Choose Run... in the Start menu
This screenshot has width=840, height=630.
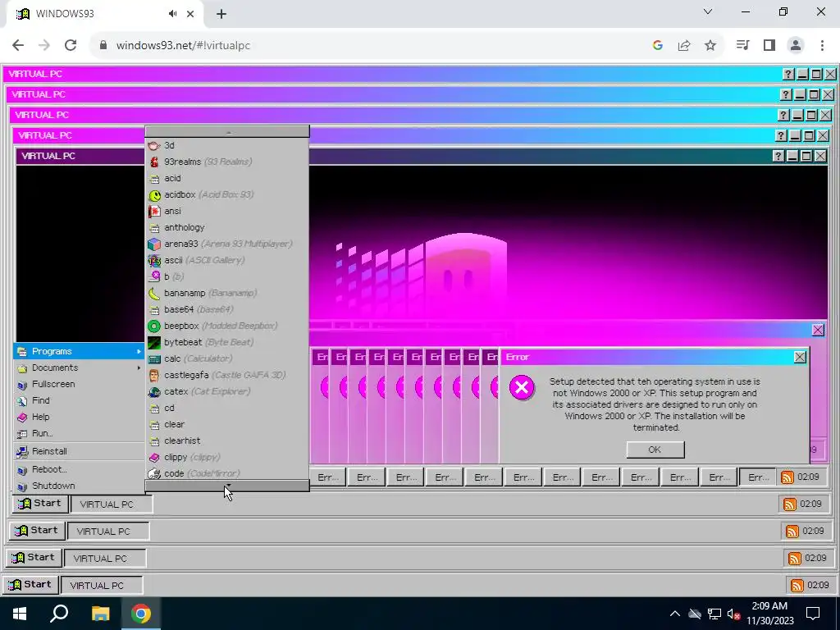[80, 433]
